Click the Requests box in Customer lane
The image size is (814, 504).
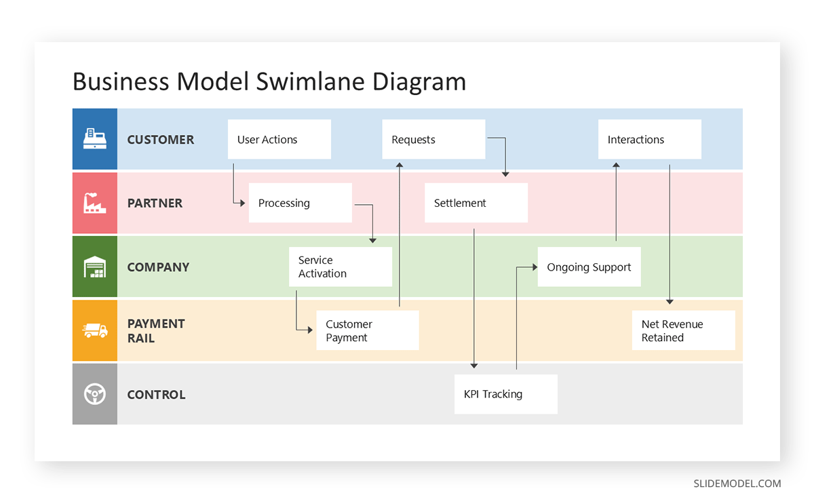point(433,139)
